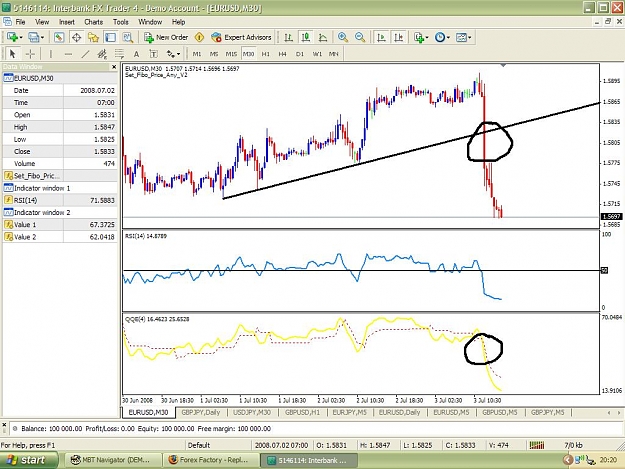This screenshot has width=625, height=469.
Task: Zoom in on the chart
Action: pos(342,37)
